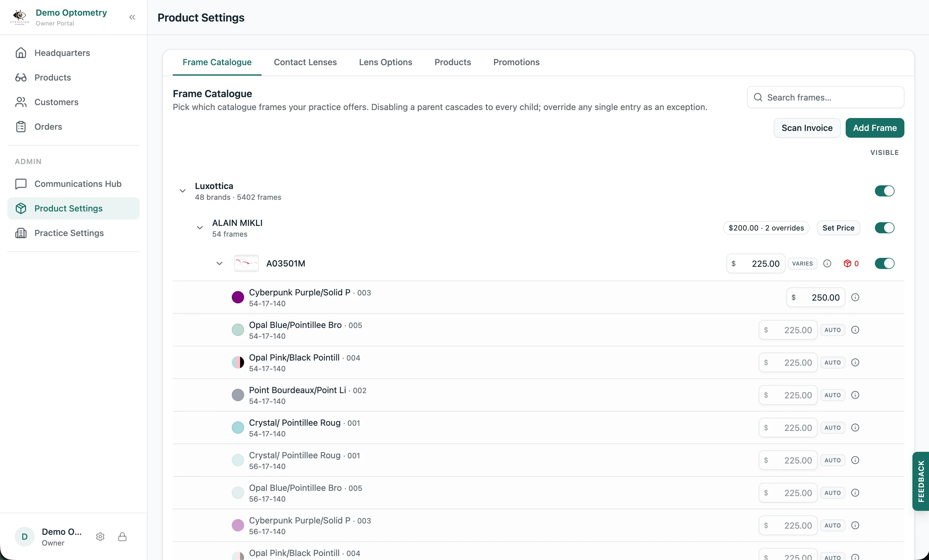929x560 pixels.
Task: Collapse the A03501M frame variants
Action: click(x=219, y=263)
